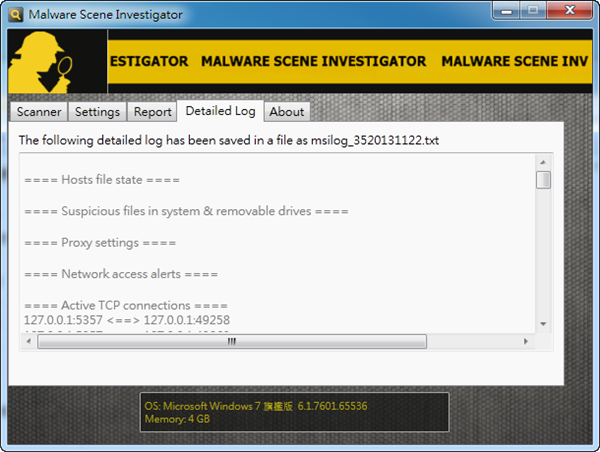600x452 pixels.
Task: Click the horizontal scroll left arrow
Action: coord(28,341)
